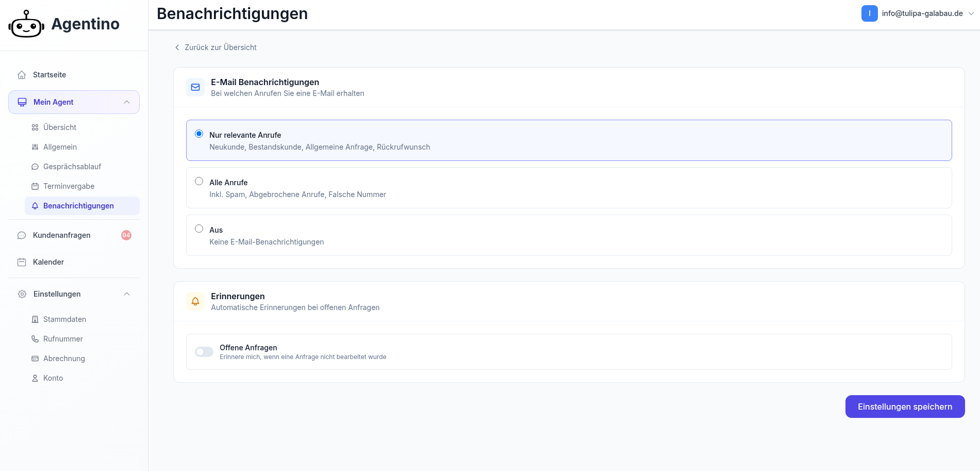Screen dimensions: 980x471
Task: Click the Terminvergabe calendar icon
Action: pos(35,186)
